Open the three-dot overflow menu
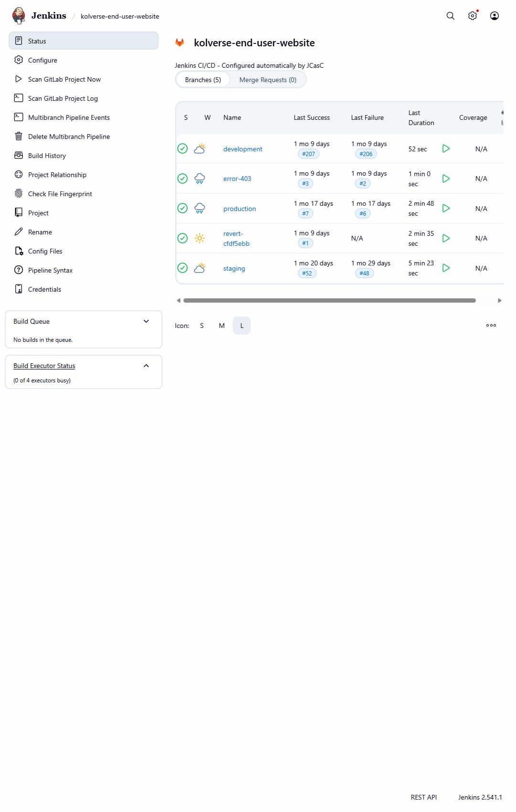Image resolution: width=516 pixels, height=812 pixels. [491, 325]
